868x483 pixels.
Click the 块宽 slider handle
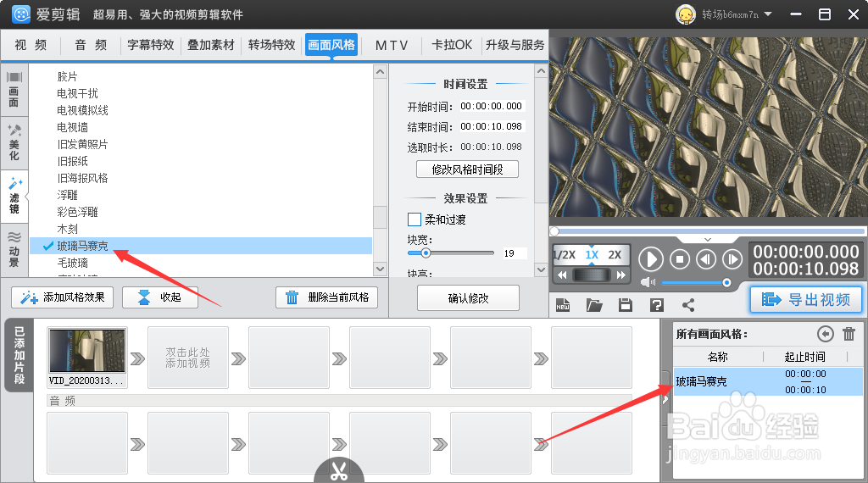click(x=426, y=253)
